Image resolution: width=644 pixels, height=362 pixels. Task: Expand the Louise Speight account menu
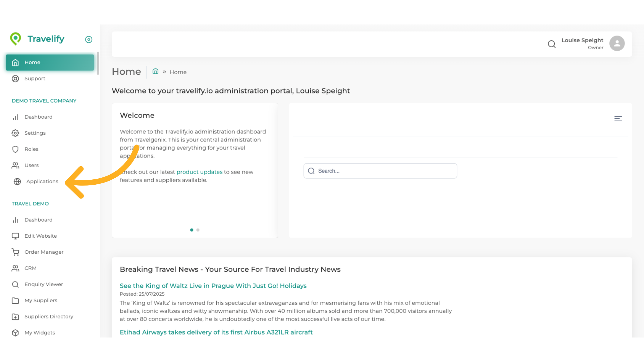coord(582,43)
